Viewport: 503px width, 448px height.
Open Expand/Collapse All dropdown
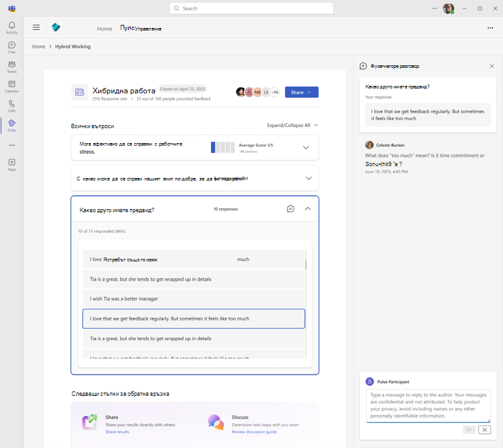point(293,125)
